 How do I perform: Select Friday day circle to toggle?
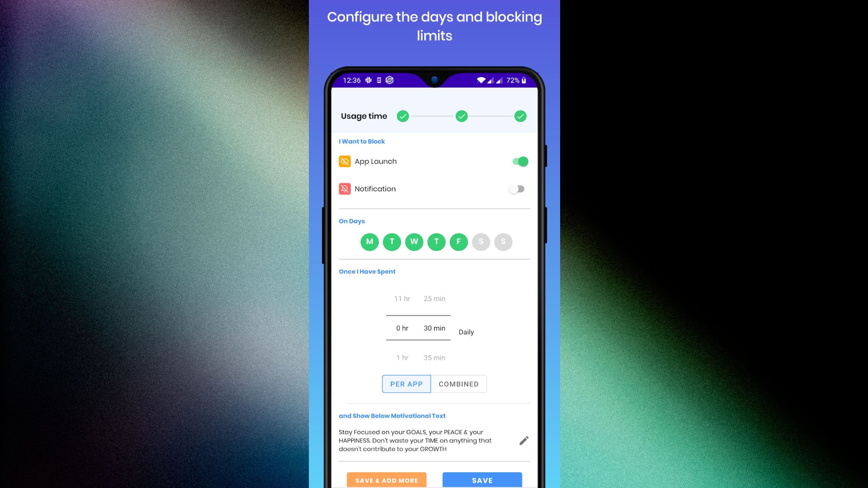(458, 242)
